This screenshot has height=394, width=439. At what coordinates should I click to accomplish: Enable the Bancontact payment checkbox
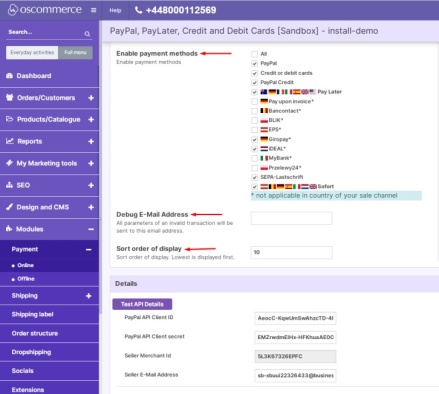coord(255,111)
